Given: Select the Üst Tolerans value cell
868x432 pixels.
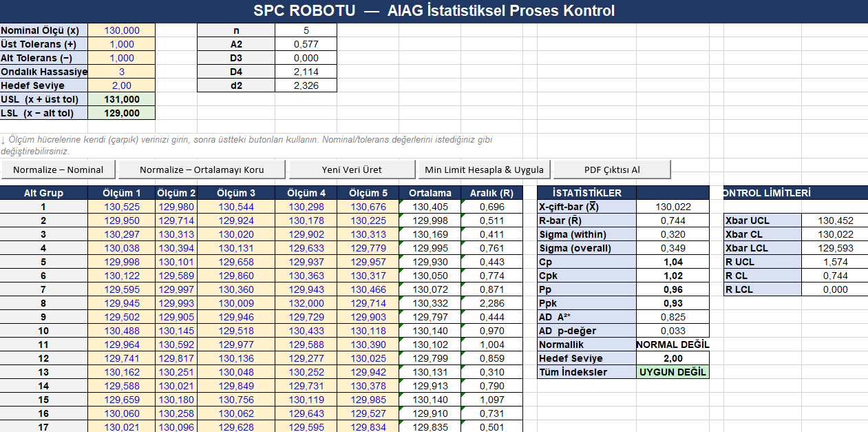Looking at the screenshot, I should coord(122,44).
